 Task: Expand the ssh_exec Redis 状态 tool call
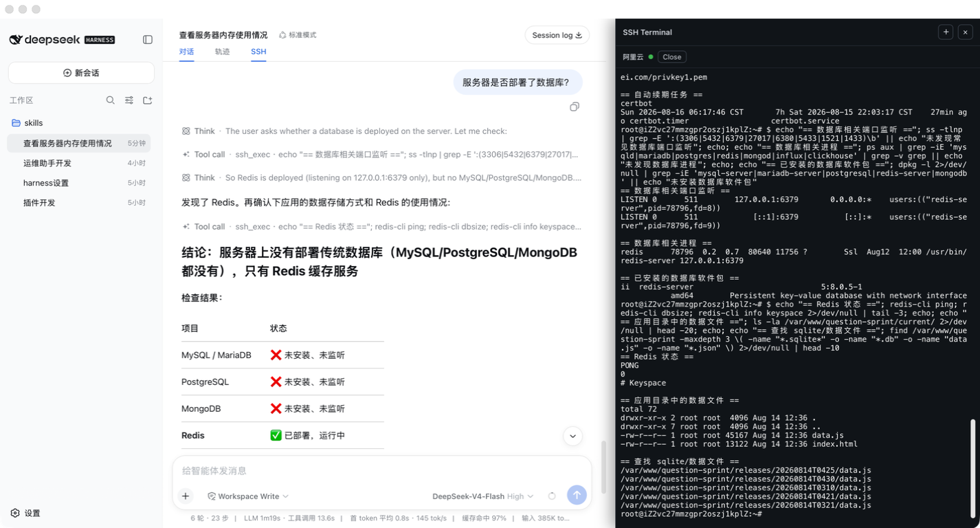pyautogui.click(x=381, y=226)
